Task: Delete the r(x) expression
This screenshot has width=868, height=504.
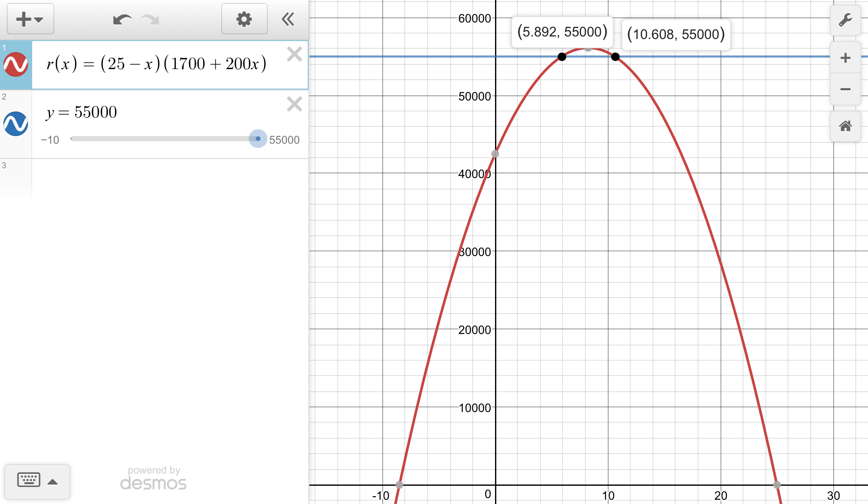Action: [294, 54]
